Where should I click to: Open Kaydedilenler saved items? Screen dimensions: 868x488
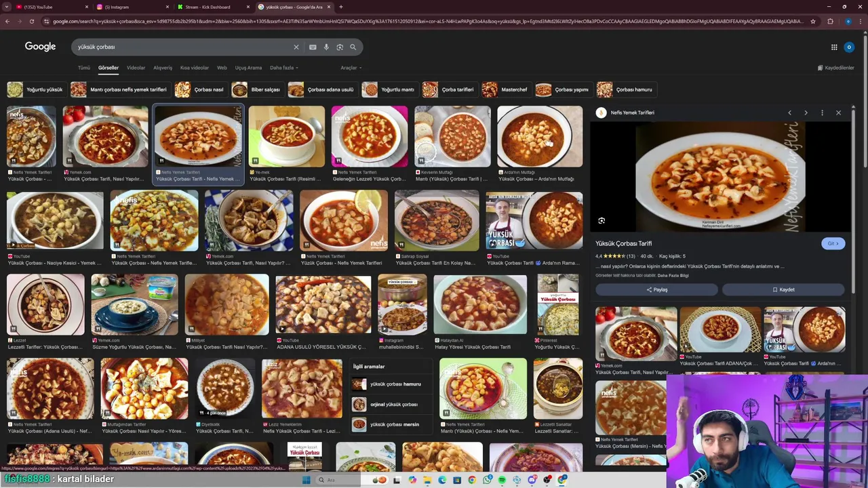point(835,68)
